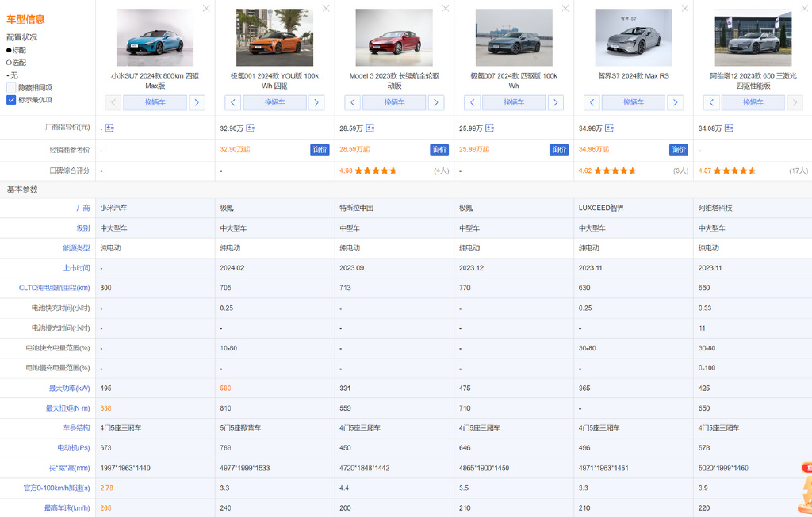Image resolution: width=812 pixels, height=517 pixels.
Task: Remove 极氪007 using its X close icon
Action: tap(565, 9)
